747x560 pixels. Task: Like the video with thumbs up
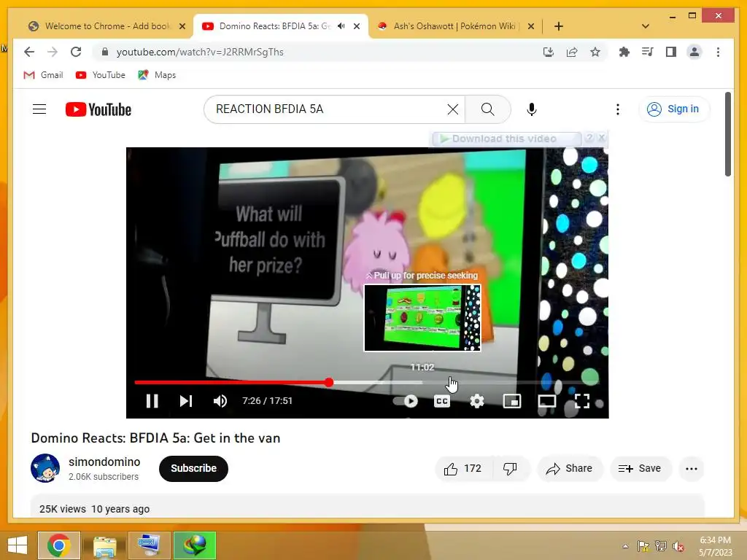(x=463, y=469)
